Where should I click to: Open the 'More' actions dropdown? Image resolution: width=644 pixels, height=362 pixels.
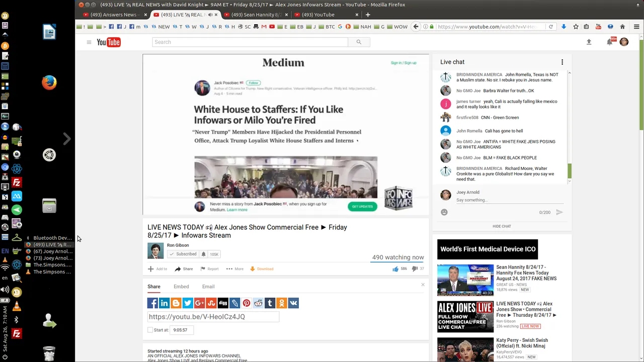pos(235,268)
